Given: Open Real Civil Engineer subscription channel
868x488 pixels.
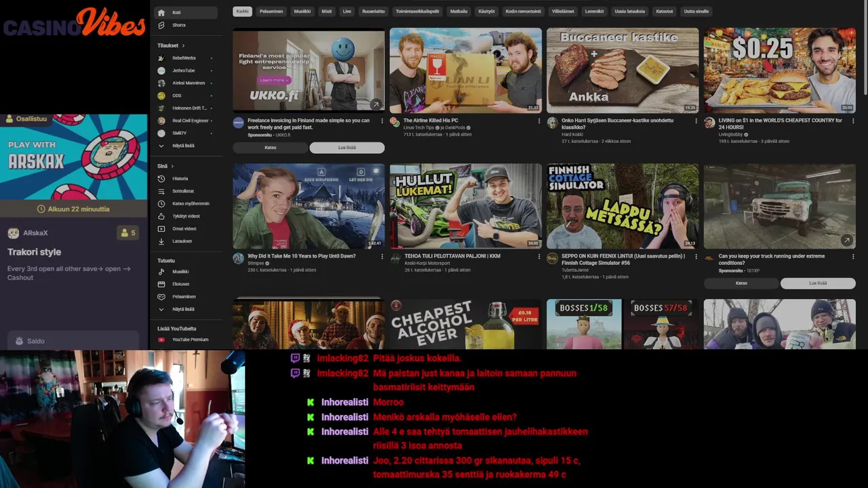Looking at the screenshot, I should coord(186,121).
